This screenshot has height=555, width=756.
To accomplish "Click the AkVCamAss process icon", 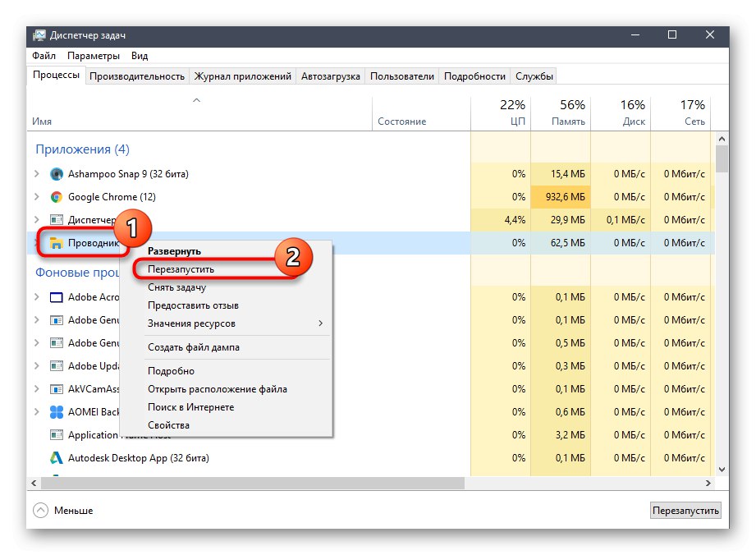I will [x=57, y=389].
